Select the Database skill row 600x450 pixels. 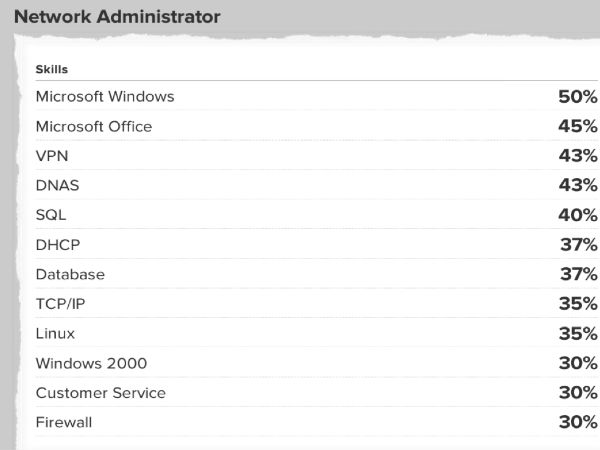(x=70, y=274)
